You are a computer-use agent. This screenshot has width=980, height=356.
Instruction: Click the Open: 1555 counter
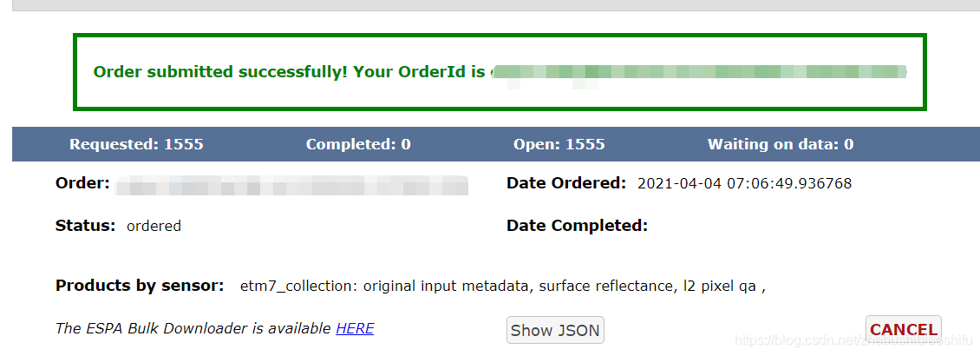coord(559,144)
